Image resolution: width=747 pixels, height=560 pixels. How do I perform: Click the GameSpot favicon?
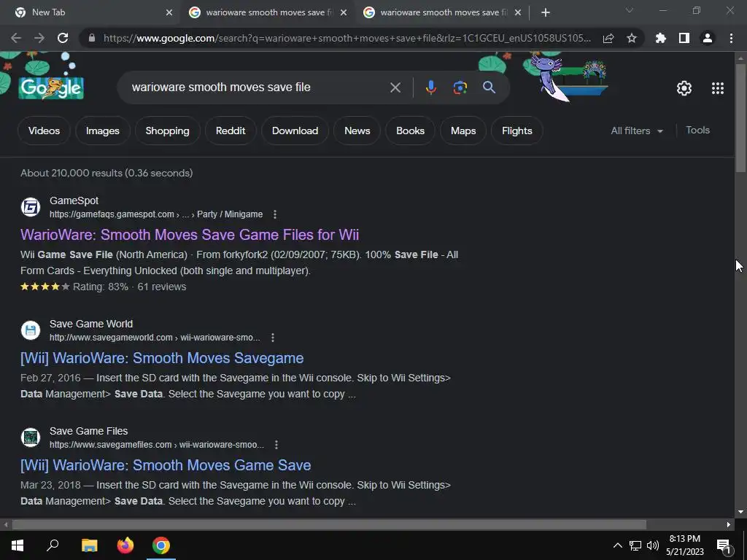31,207
